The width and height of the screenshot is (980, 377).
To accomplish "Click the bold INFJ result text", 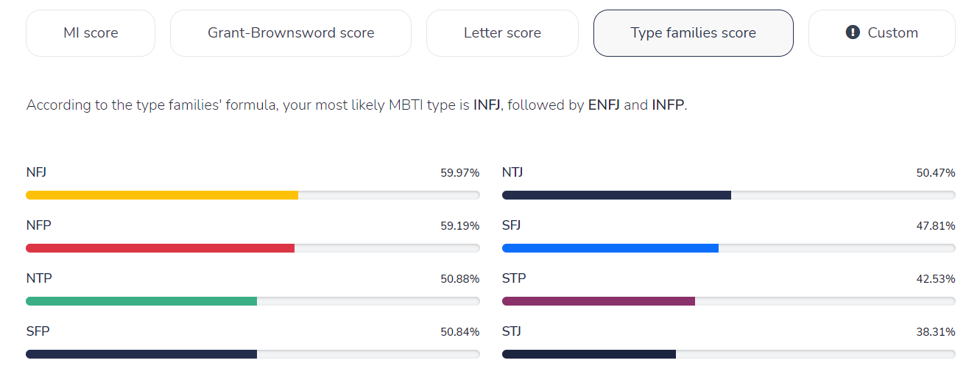I will pyautogui.click(x=487, y=105).
